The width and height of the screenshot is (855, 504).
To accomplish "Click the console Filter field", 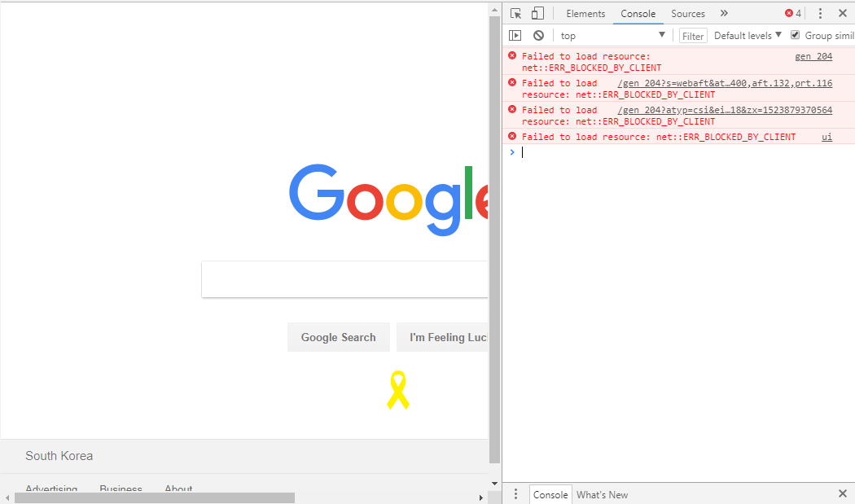I will click(692, 35).
